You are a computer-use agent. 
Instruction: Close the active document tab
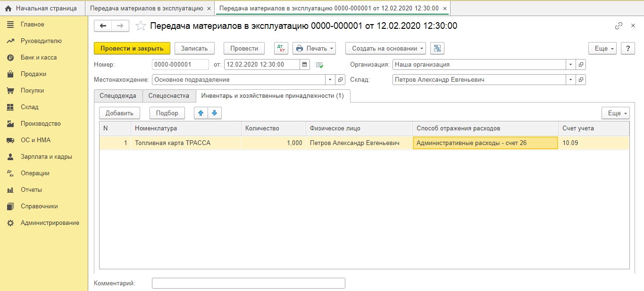tap(445, 9)
